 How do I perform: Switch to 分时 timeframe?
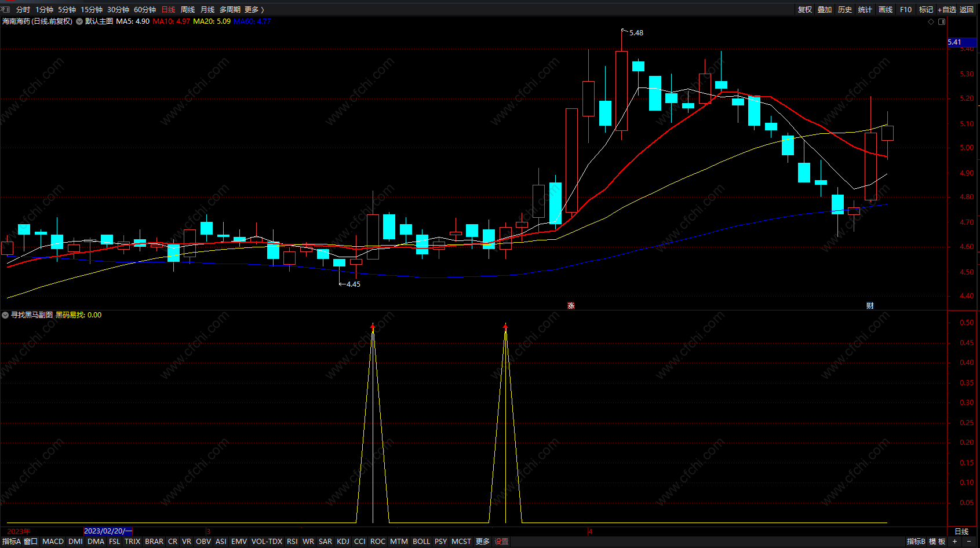pyautogui.click(x=23, y=9)
